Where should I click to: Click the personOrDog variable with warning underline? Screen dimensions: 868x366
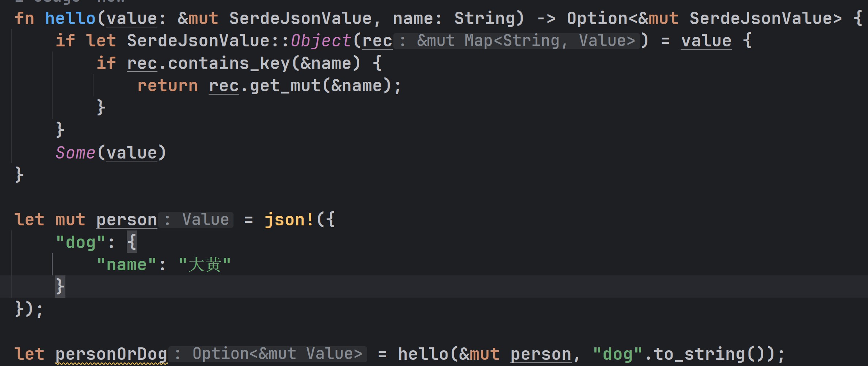point(111,354)
